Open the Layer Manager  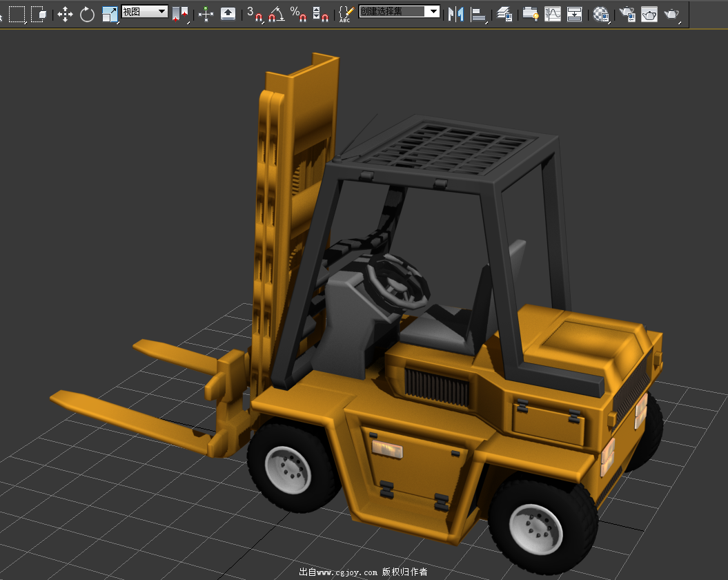504,14
